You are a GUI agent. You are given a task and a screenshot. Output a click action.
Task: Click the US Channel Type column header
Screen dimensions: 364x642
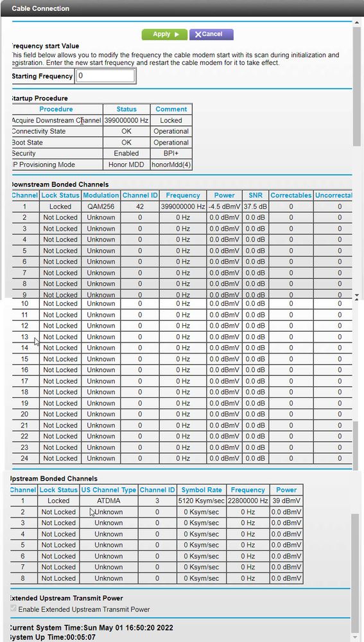tap(108, 490)
